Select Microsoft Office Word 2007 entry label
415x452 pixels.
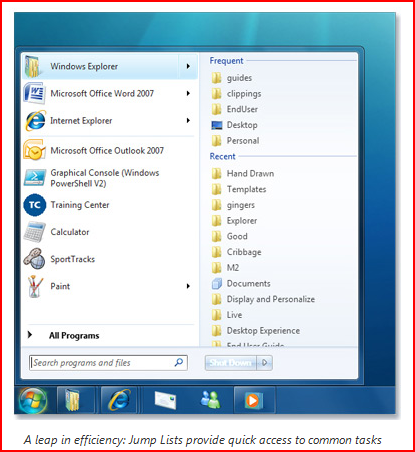[x=102, y=93]
